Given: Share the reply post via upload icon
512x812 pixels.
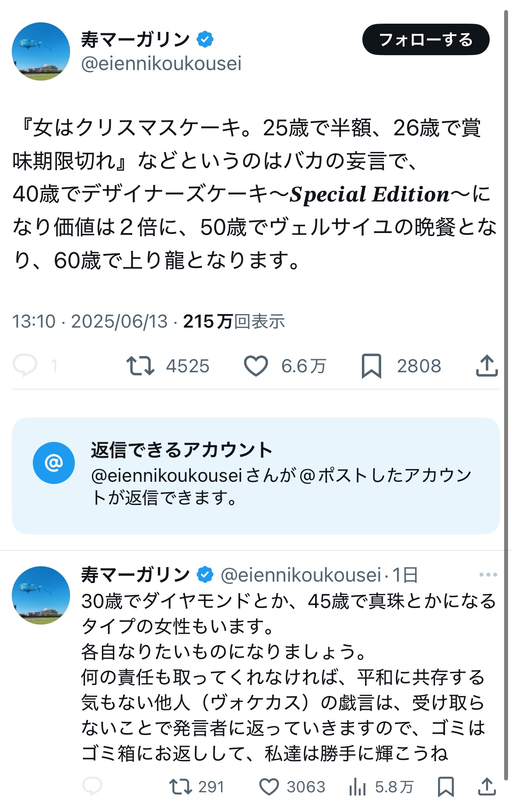Looking at the screenshot, I should coord(487,787).
